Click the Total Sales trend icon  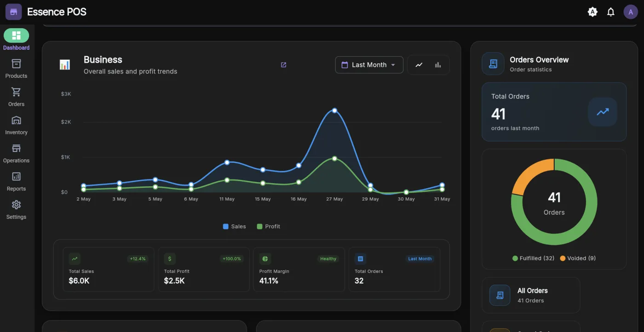point(75,259)
